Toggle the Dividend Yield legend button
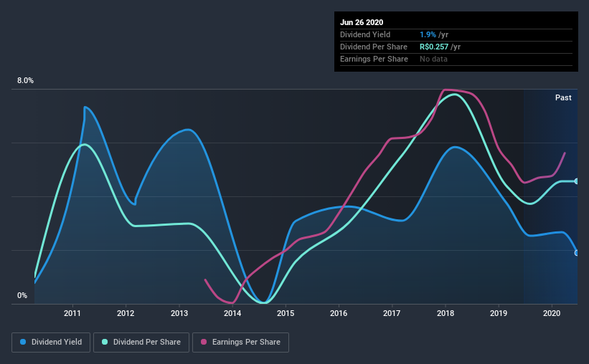Viewport: 589px width, 364px height. pos(51,343)
